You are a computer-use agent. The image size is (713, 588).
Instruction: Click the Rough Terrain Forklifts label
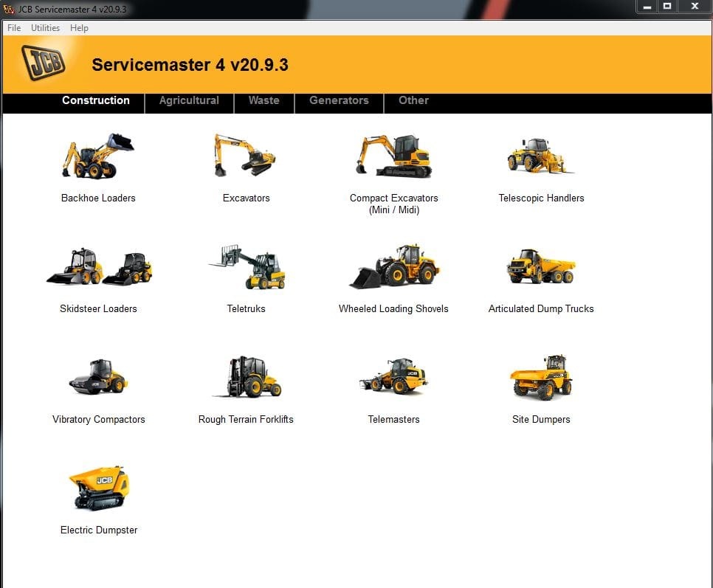click(x=246, y=419)
